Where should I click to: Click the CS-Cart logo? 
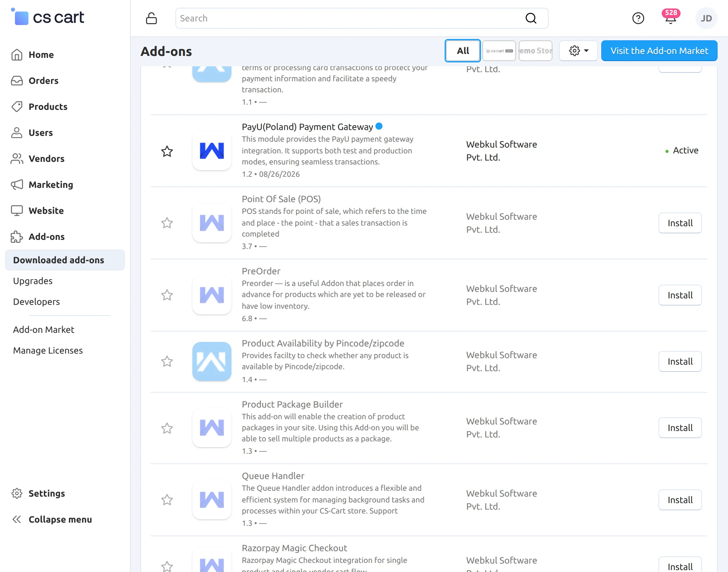click(47, 17)
